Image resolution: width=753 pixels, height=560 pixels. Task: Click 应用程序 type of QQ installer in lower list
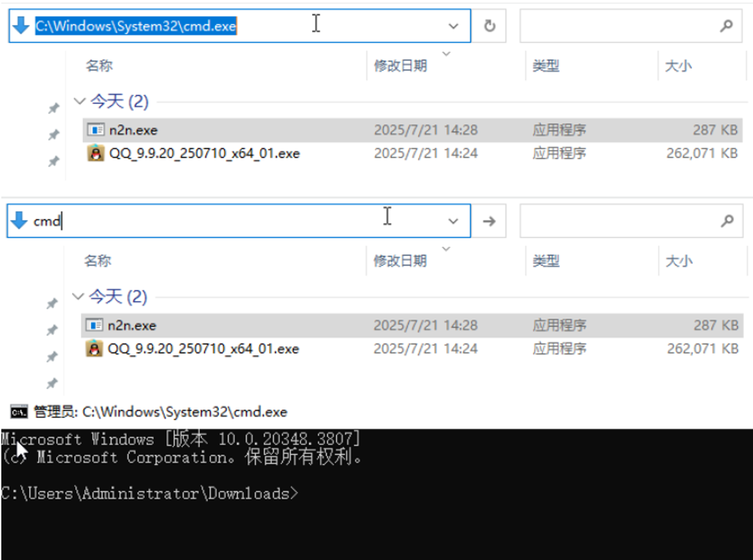click(559, 349)
